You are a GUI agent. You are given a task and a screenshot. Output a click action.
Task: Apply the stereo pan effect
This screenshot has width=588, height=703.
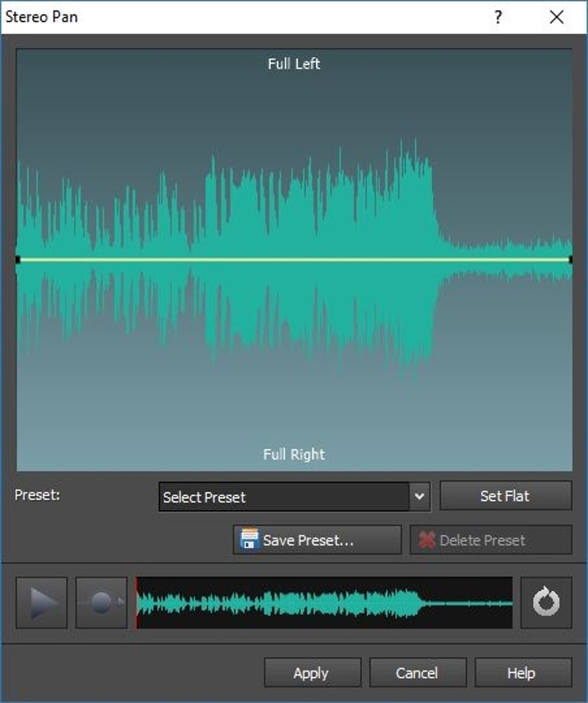point(311,672)
